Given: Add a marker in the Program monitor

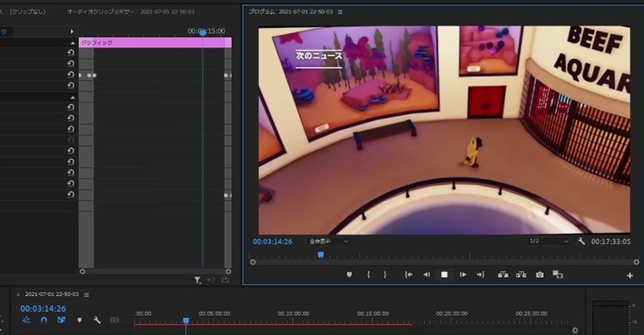Looking at the screenshot, I should (349, 274).
